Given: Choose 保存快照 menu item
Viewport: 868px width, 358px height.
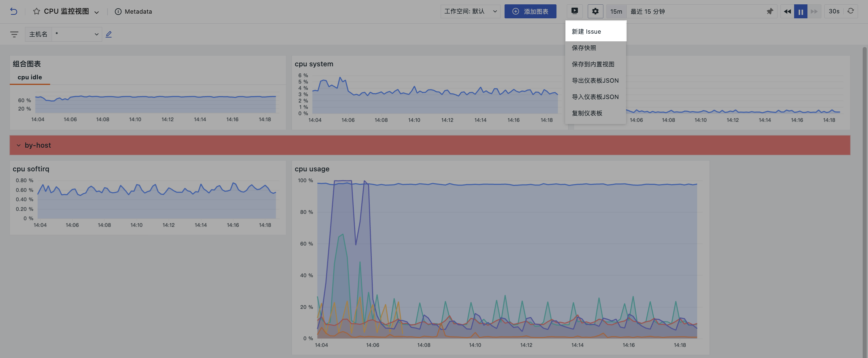Looking at the screenshot, I should coord(584,48).
